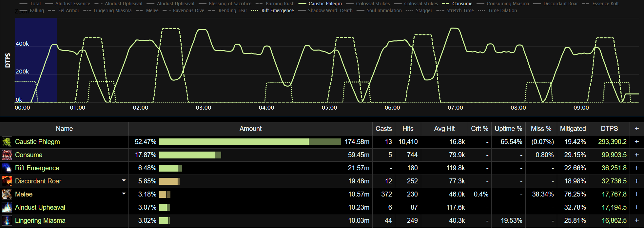Click the Lingering Miasma ability icon in the table
Screen dimensions: 644x228
tap(7, 220)
